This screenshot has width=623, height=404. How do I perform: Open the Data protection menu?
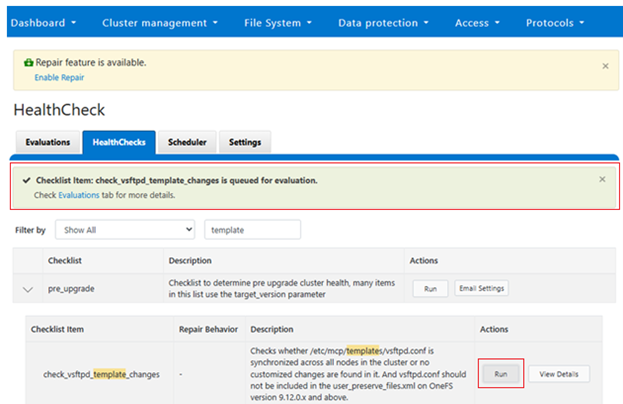384,22
